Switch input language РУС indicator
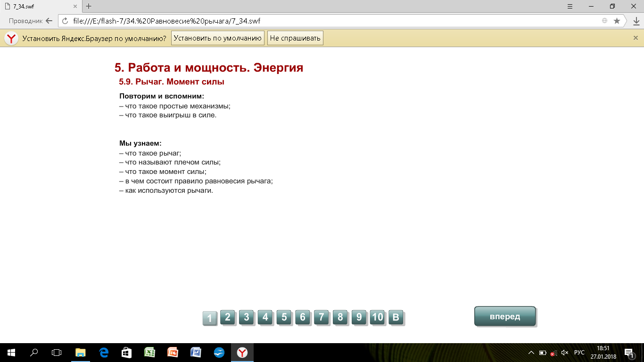 pyautogui.click(x=579, y=353)
